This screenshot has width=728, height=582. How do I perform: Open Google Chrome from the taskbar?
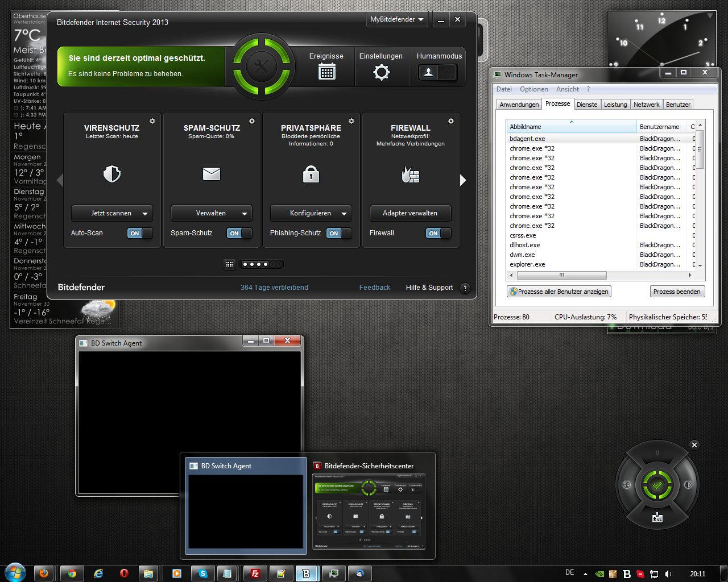tap(72, 573)
